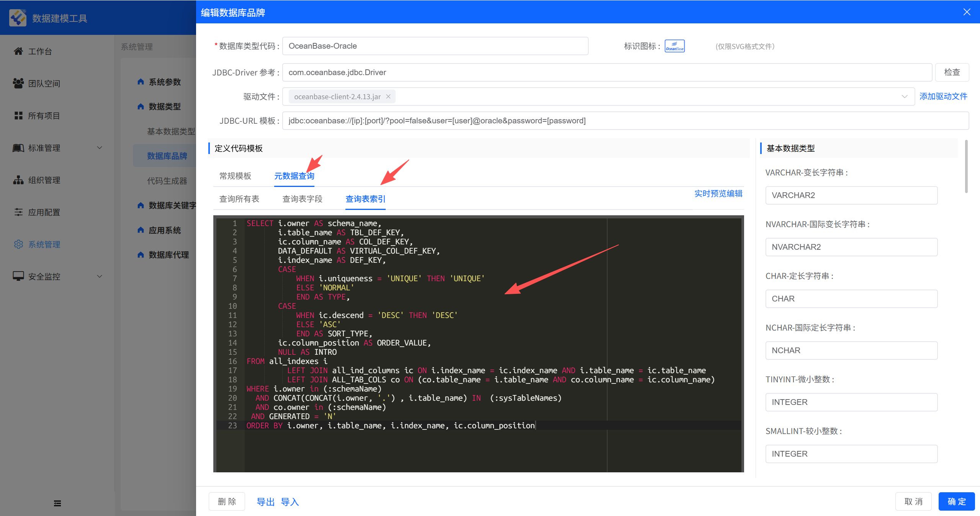This screenshot has height=516, width=980.
Task: Open the 查询表字段 sub-tab
Action: click(x=302, y=199)
